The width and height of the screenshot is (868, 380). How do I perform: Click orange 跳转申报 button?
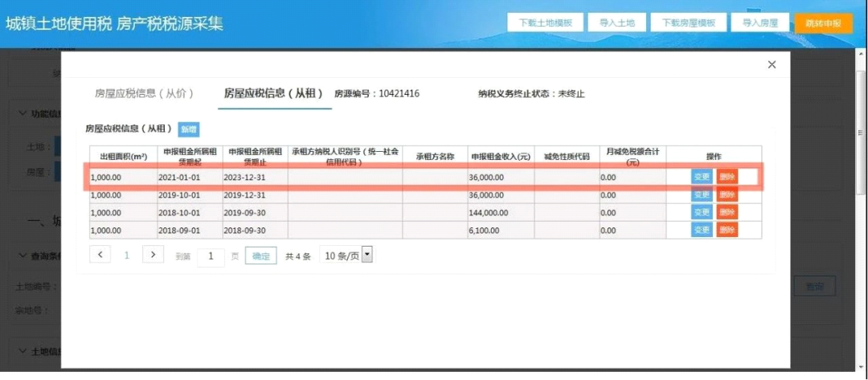(823, 23)
